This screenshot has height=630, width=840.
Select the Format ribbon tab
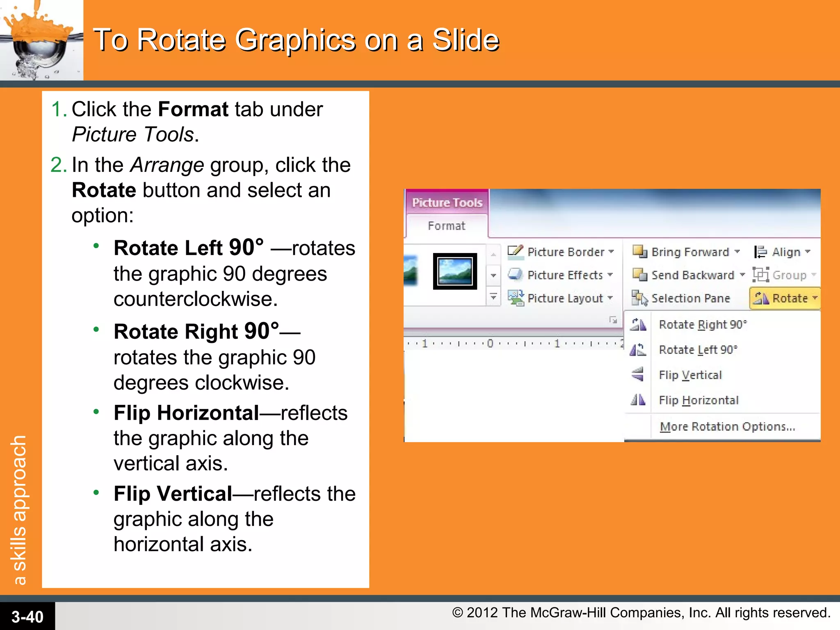tap(446, 226)
